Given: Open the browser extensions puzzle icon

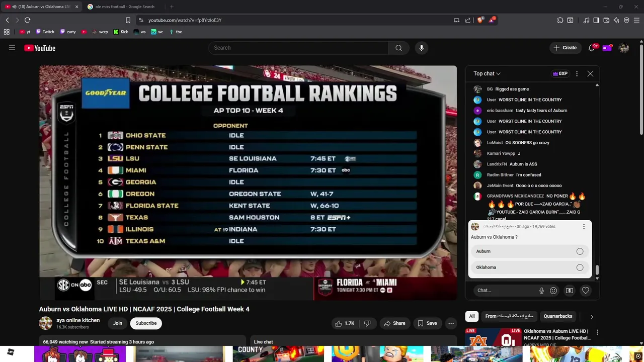Looking at the screenshot, I should point(560,20).
